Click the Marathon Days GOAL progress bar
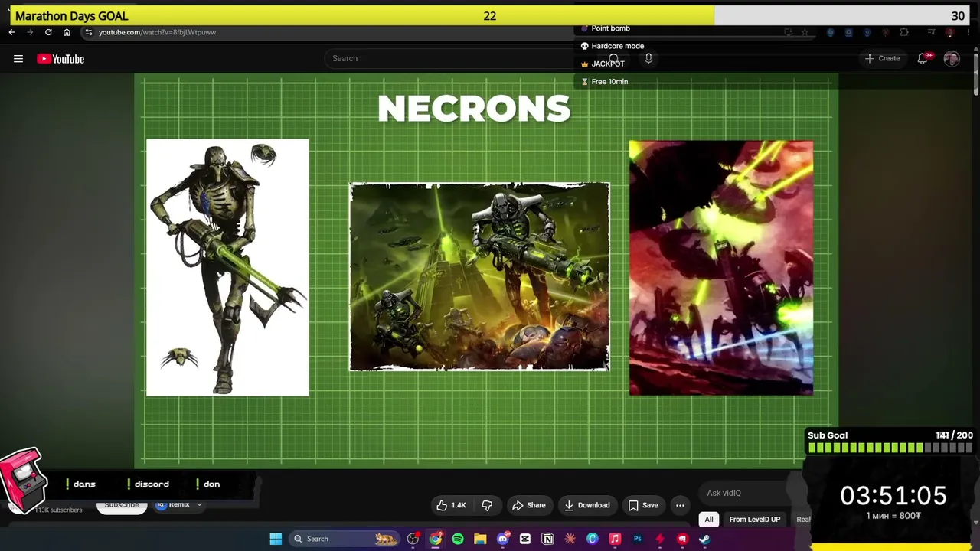This screenshot has height=551, width=980. (x=490, y=15)
